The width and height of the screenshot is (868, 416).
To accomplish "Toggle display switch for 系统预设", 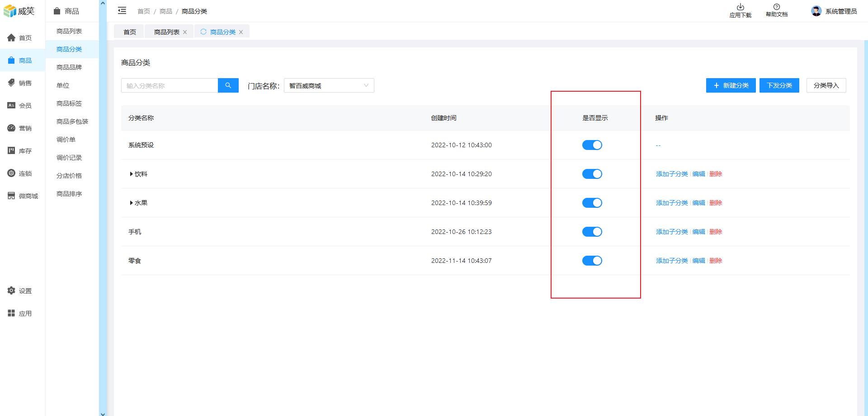I will pos(592,145).
